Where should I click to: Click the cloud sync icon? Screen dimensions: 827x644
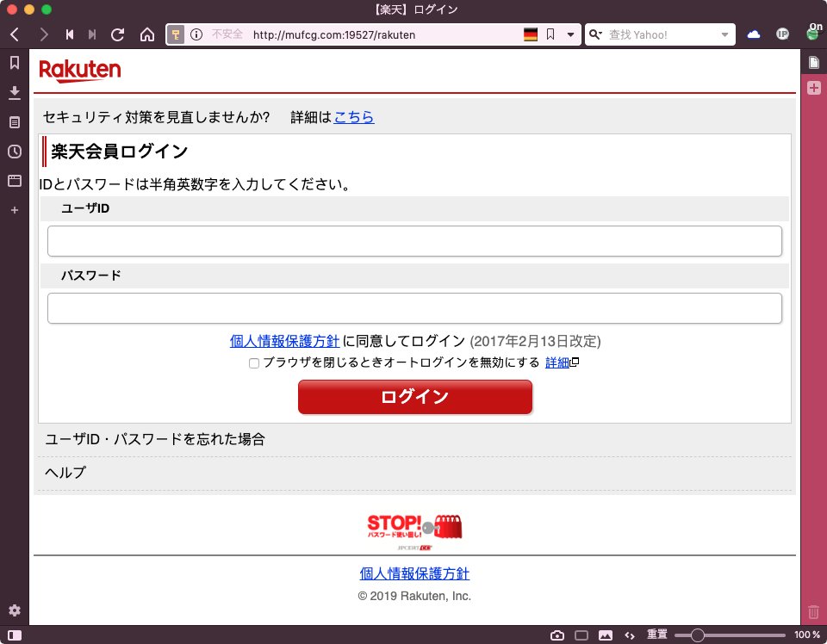coord(754,34)
